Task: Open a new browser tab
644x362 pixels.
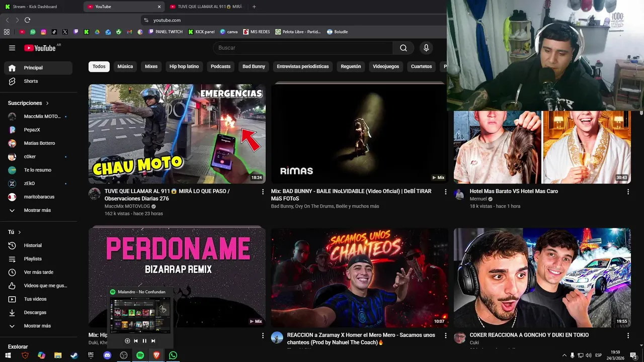Action: coord(254,7)
